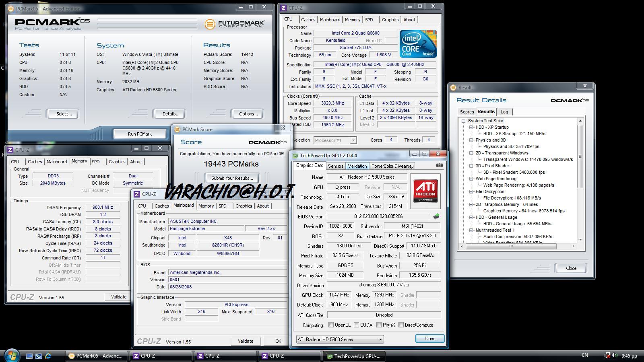Collapse the 3D - Pixel Shader node

(471, 166)
